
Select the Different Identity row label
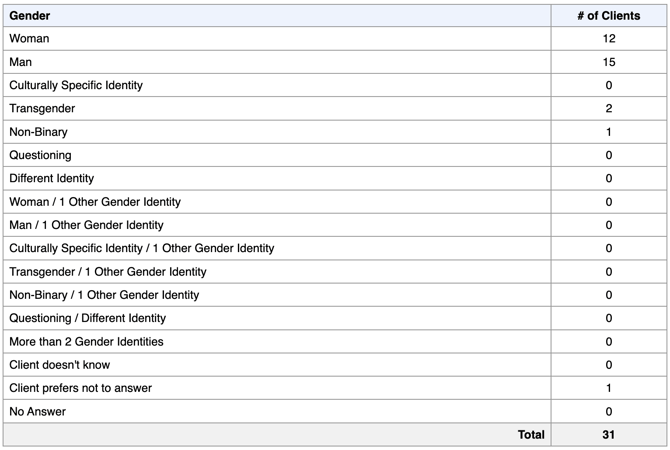pyautogui.click(x=52, y=178)
